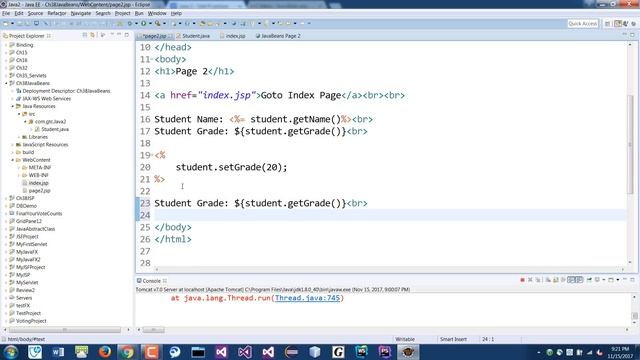Image resolution: width=640 pixels, height=360 pixels.
Task: Expand the Servers project
Action: (7, 298)
